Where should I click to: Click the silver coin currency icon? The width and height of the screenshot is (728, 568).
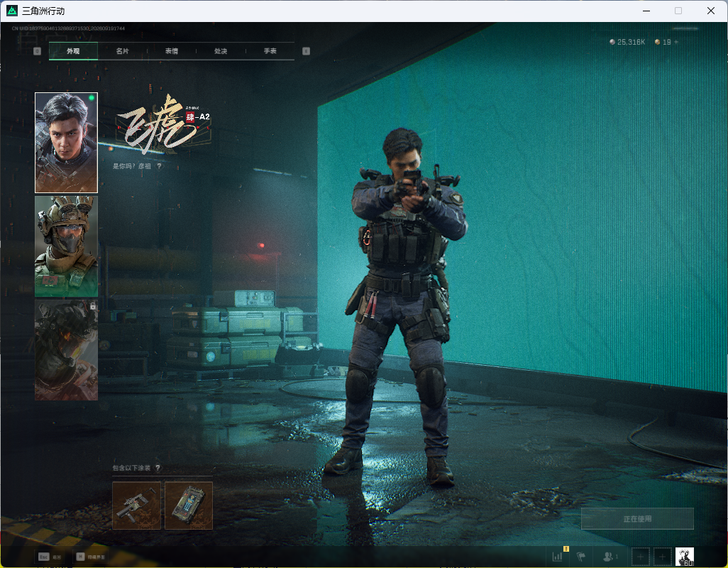tap(612, 42)
